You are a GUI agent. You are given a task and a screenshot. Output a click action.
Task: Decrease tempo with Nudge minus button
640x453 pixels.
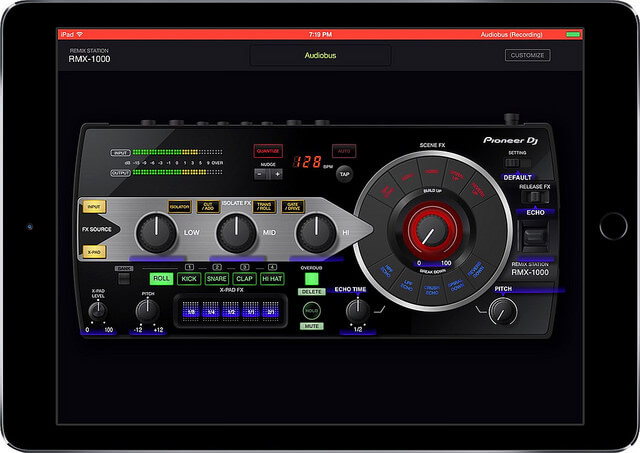point(259,173)
